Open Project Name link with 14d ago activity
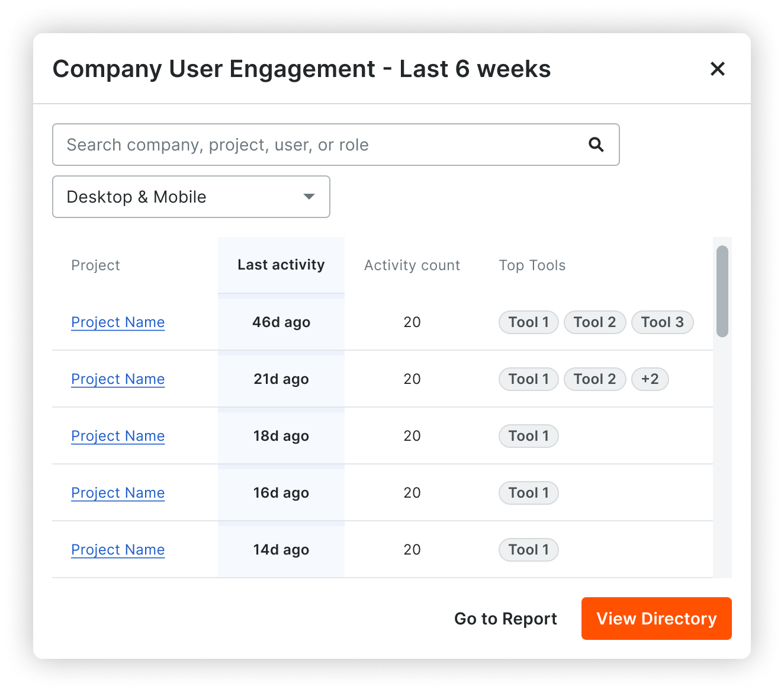Viewport: 784px width, 692px height. [118, 550]
